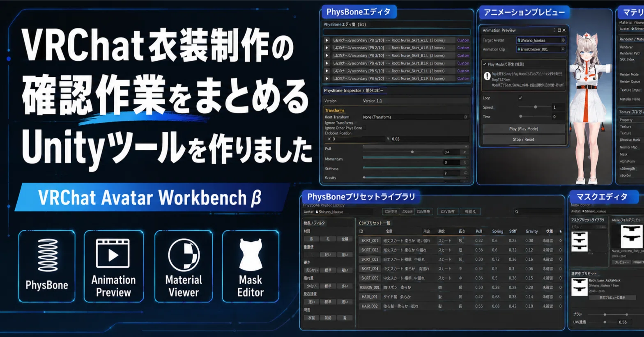
Task: Click the RIBBON_001 preset ID button
Action: point(370,287)
